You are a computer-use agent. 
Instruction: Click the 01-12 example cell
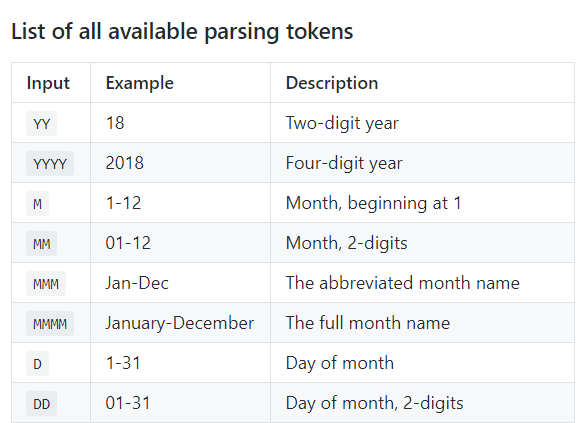click(180, 243)
